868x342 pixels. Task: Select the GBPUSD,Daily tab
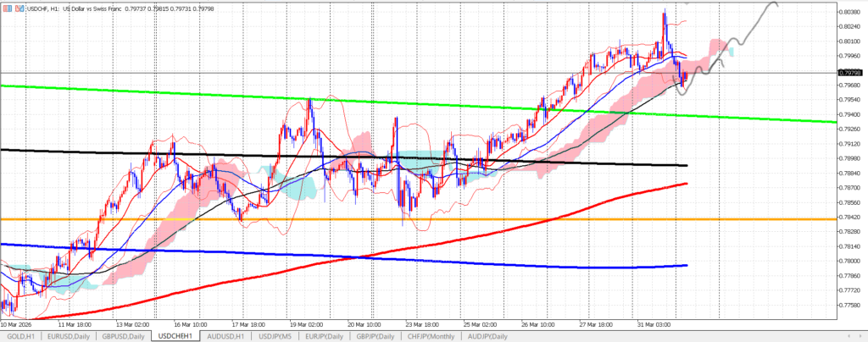coord(125,336)
